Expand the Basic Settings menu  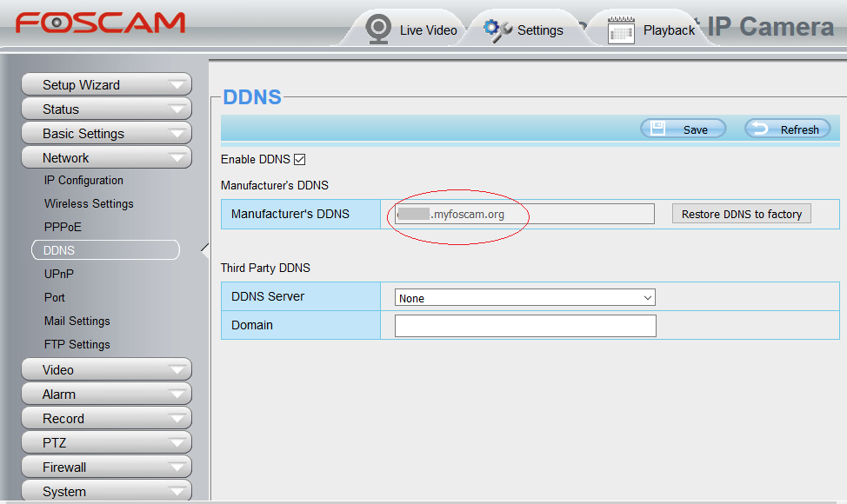[x=106, y=133]
